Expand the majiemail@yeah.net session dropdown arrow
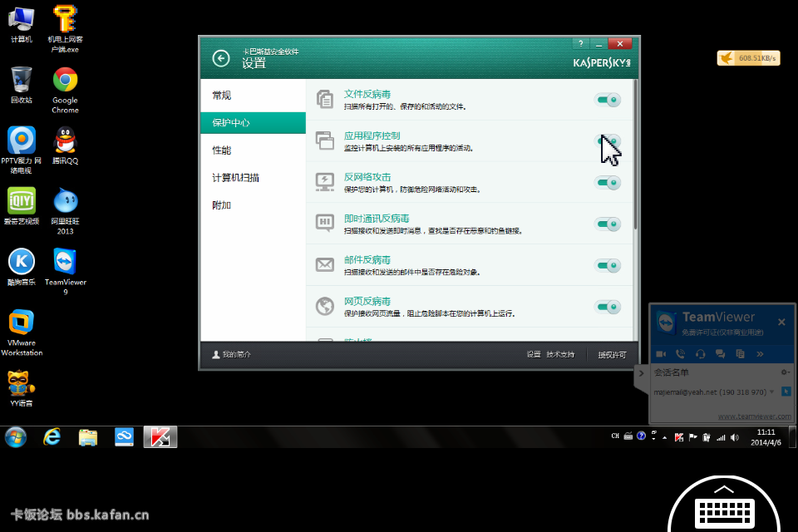The image size is (798, 532). pyautogui.click(x=772, y=392)
